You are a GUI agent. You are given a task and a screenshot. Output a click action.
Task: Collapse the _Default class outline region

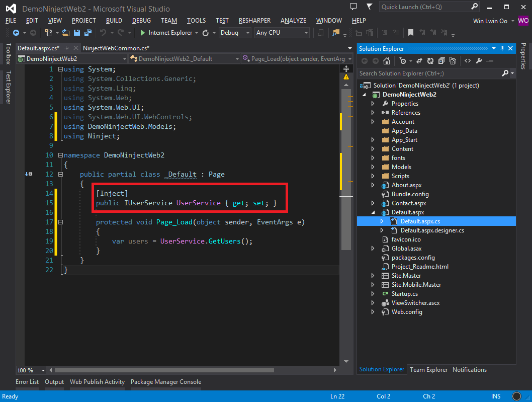(x=60, y=174)
